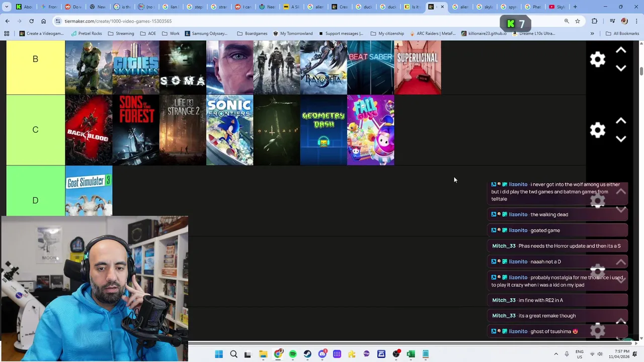The image size is (644, 362).
Task: Reload the tiermaker page
Action: [31, 21]
